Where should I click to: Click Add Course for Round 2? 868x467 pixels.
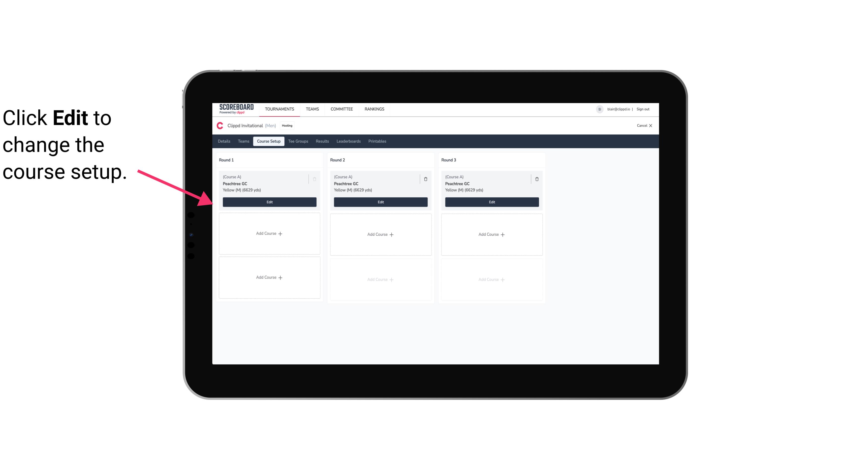[380, 234]
